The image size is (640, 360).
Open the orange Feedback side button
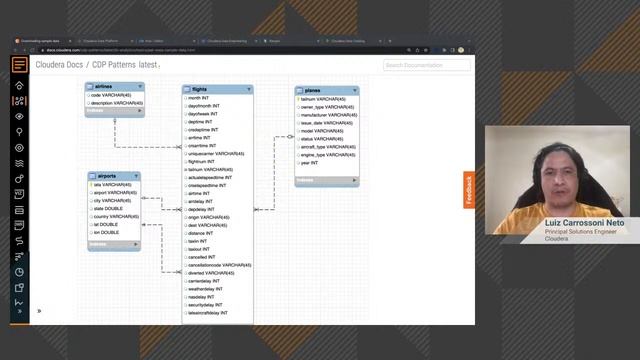click(x=469, y=190)
